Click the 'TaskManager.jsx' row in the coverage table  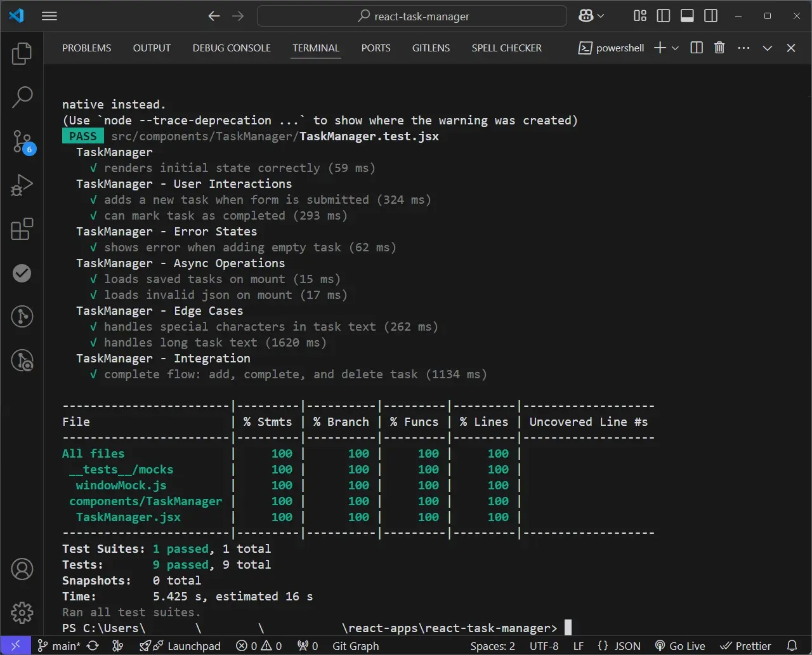pyautogui.click(x=128, y=517)
